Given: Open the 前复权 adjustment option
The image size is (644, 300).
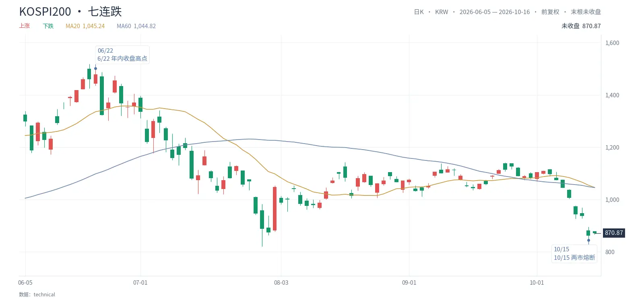Looking at the screenshot, I should click(x=550, y=12).
